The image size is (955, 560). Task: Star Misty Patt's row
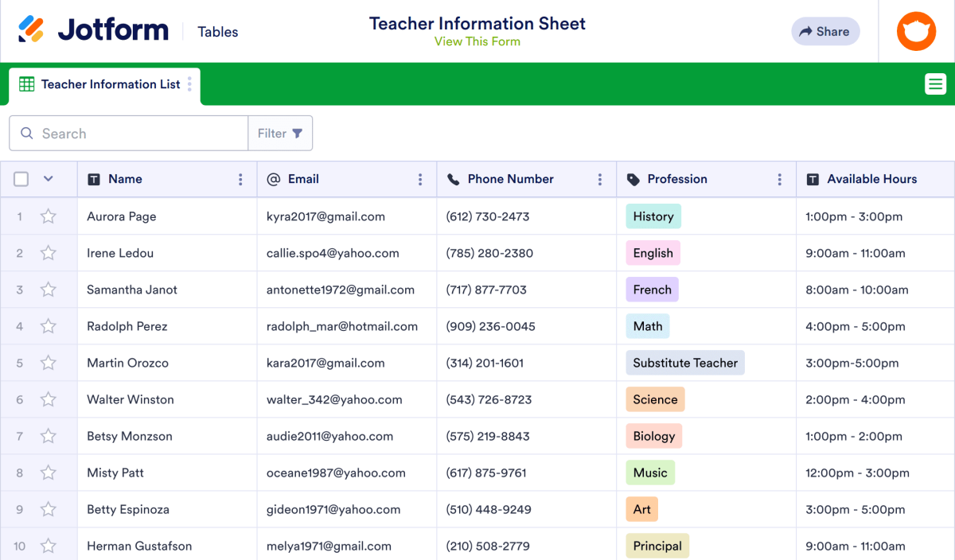click(48, 472)
